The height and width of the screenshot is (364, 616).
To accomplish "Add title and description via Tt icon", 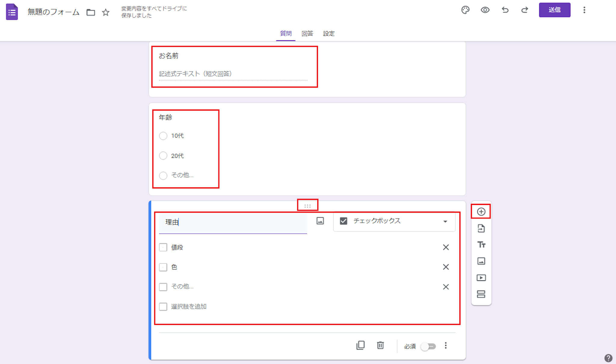I will pyautogui.click(x=481, y=245).
